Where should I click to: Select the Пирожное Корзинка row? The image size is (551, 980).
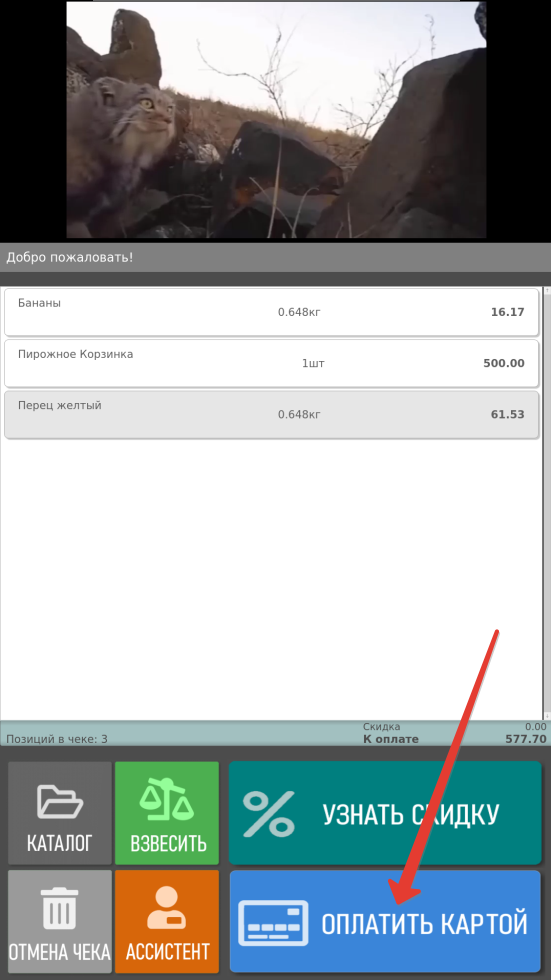tap(271, 363)
